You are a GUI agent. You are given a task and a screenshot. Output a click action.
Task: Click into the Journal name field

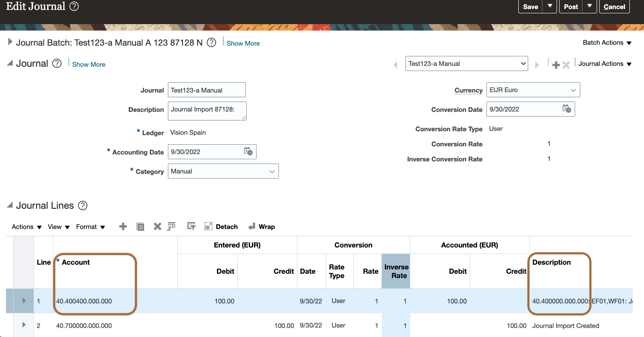tap(207, 90)
